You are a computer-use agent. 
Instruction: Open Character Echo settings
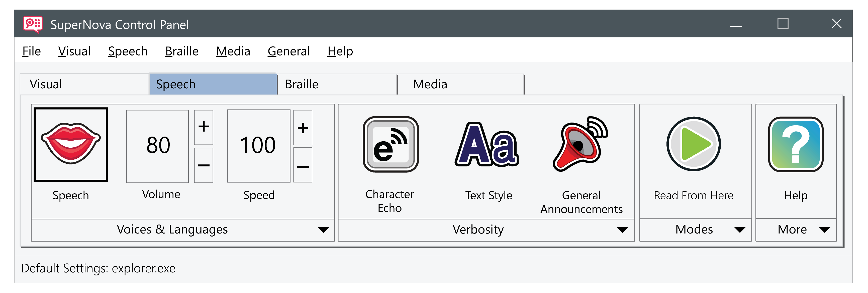pos(390,144)
